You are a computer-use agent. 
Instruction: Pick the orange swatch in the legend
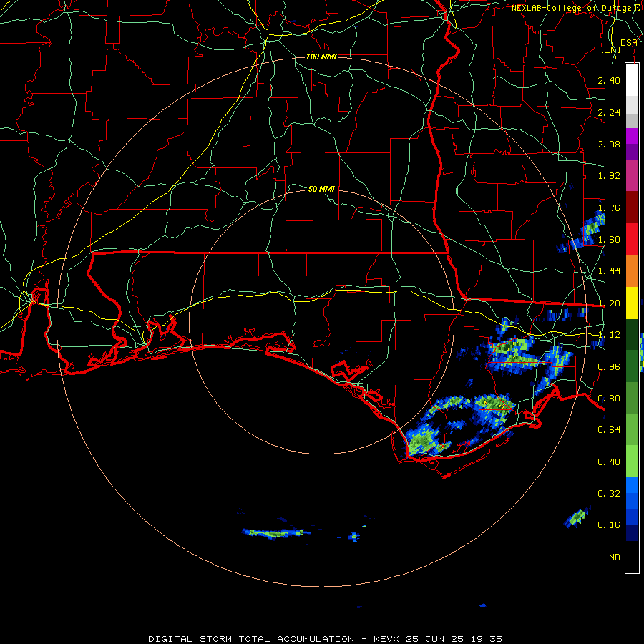pos(632,271)
